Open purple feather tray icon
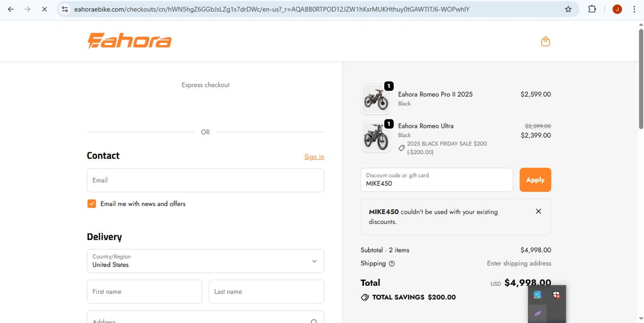 click(x=538, y=314)
